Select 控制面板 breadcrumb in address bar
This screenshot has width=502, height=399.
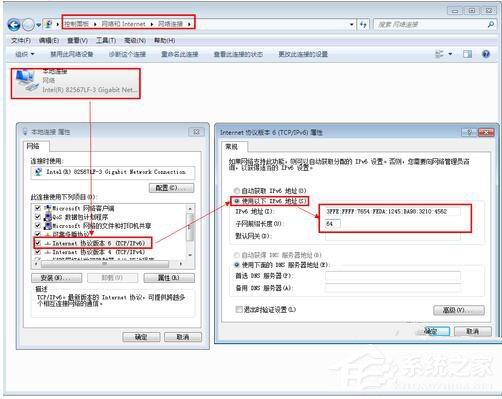pyautogui.click(x=76, y=24)
